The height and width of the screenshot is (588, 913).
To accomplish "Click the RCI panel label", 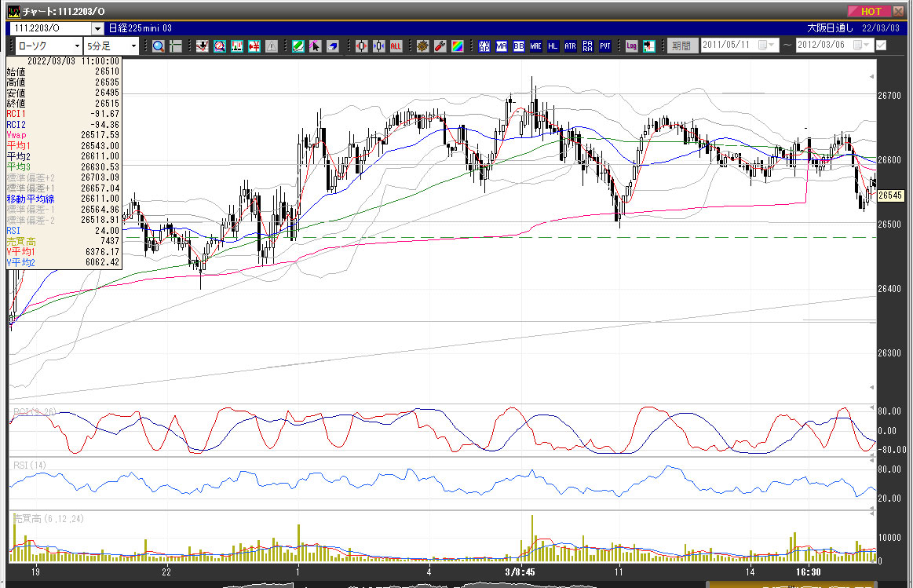I will 35,411.
